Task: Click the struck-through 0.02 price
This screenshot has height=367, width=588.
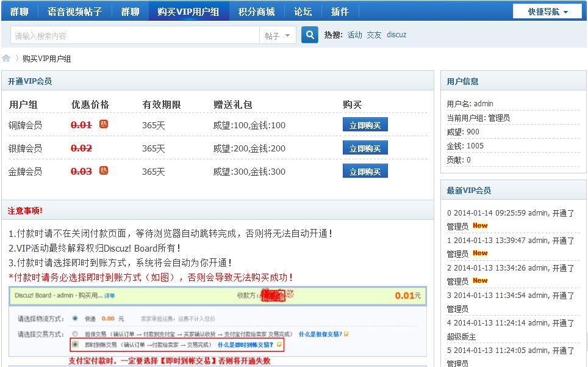Action: click(81, 148)
